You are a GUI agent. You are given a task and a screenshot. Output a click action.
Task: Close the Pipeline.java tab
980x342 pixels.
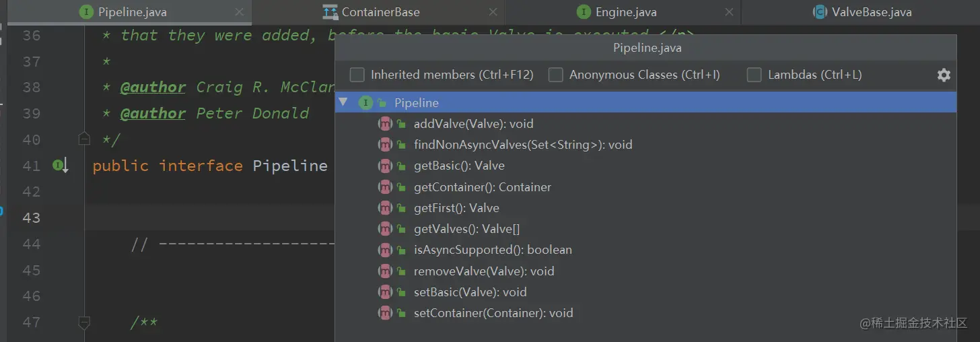tap(240, 12)
